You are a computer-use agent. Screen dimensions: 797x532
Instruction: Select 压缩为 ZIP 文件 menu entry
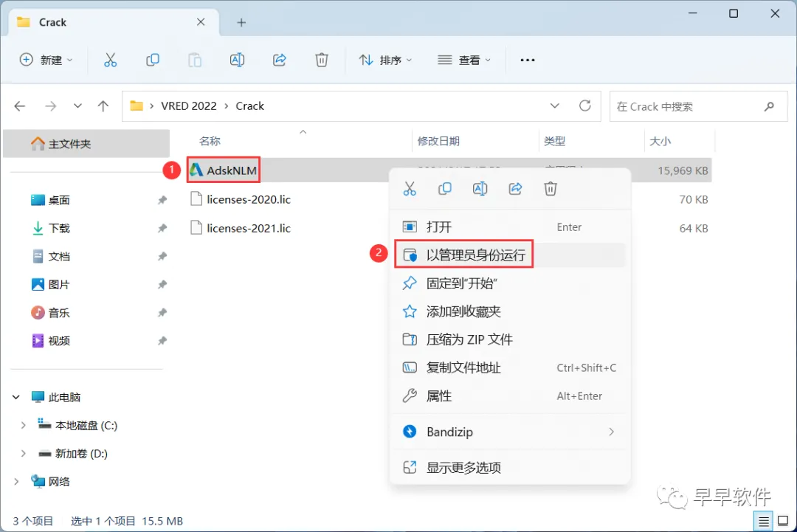[510, 339]
